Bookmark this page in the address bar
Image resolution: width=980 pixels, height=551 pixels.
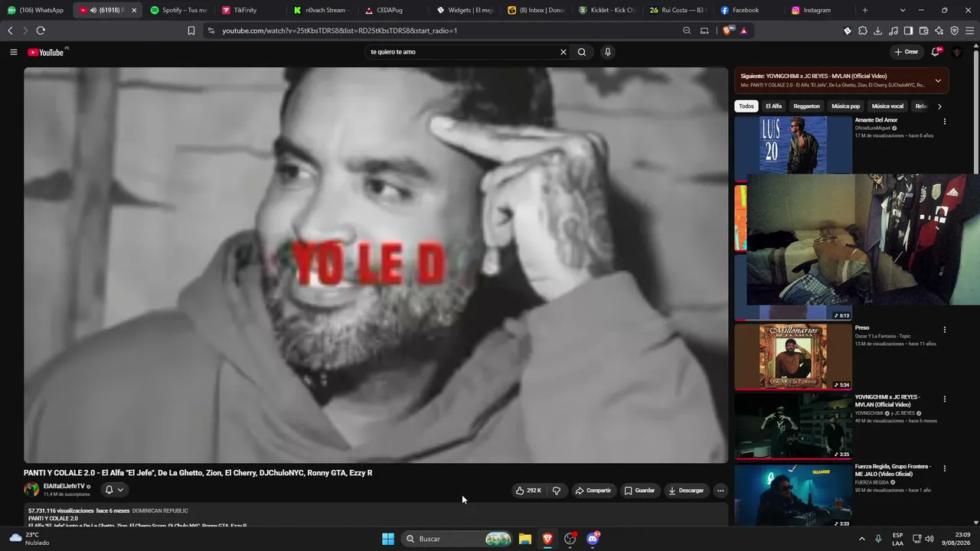coord(191,31)
